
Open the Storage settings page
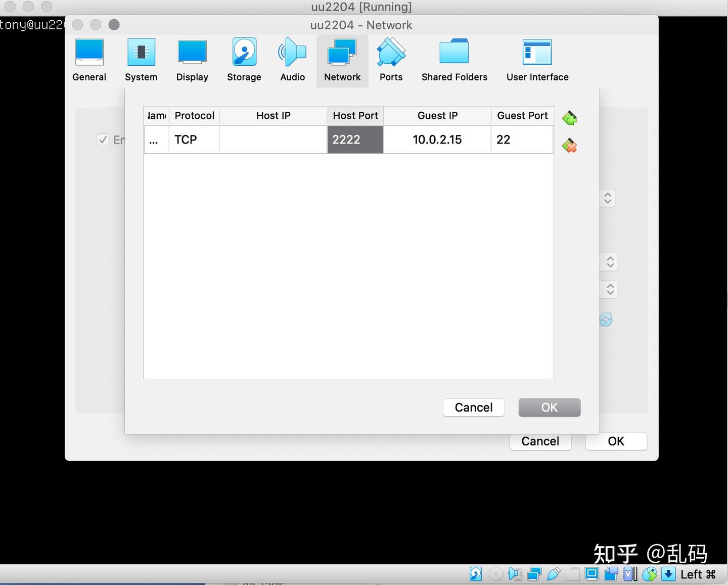pos(244,60)
